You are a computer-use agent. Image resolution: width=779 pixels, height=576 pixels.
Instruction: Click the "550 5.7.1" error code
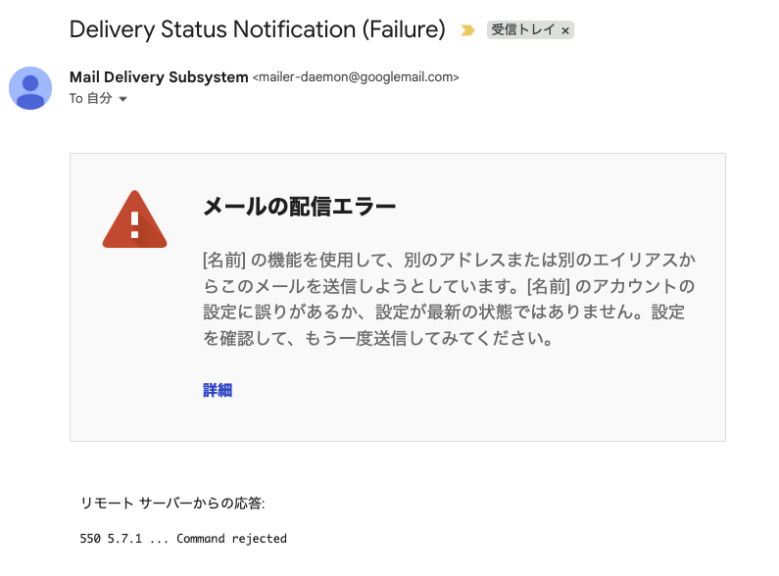(110, 539)
